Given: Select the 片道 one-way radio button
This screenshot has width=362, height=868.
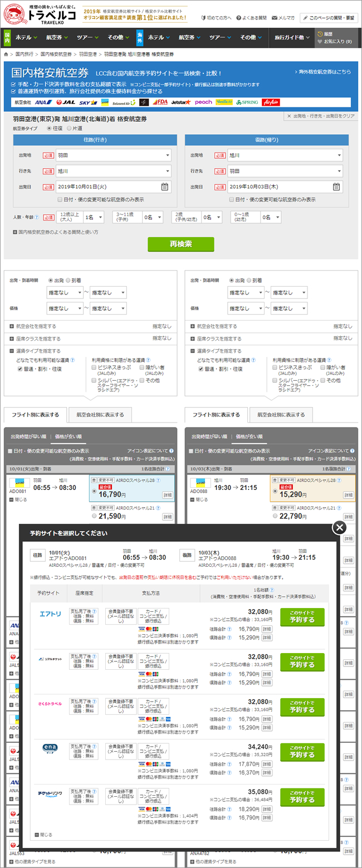Looking at the screenshot, I should [69, 128].
